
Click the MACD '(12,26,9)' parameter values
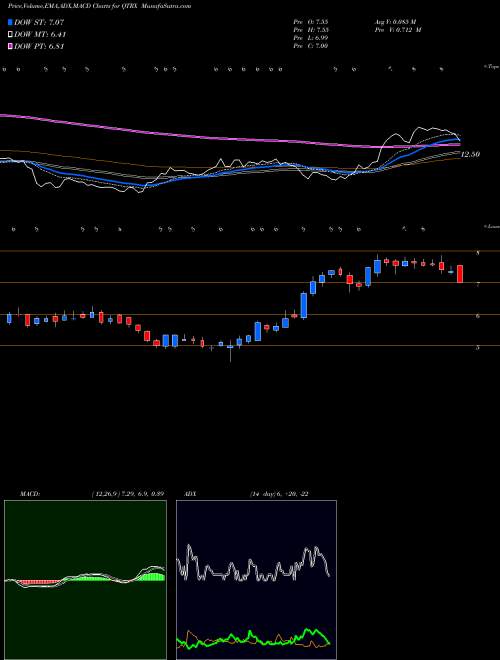click(128, 494)
